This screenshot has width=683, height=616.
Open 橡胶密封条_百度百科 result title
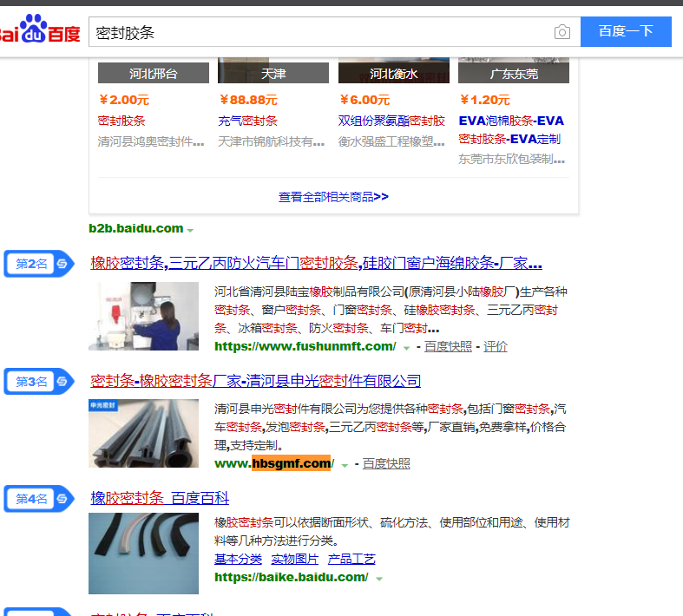(160, 498)
